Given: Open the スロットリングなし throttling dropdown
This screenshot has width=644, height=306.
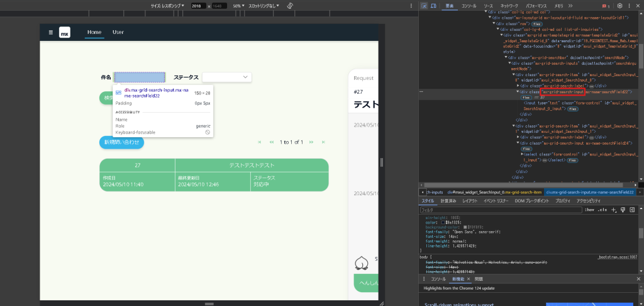Looking at the screenshot, I should [x=264, y=6].
